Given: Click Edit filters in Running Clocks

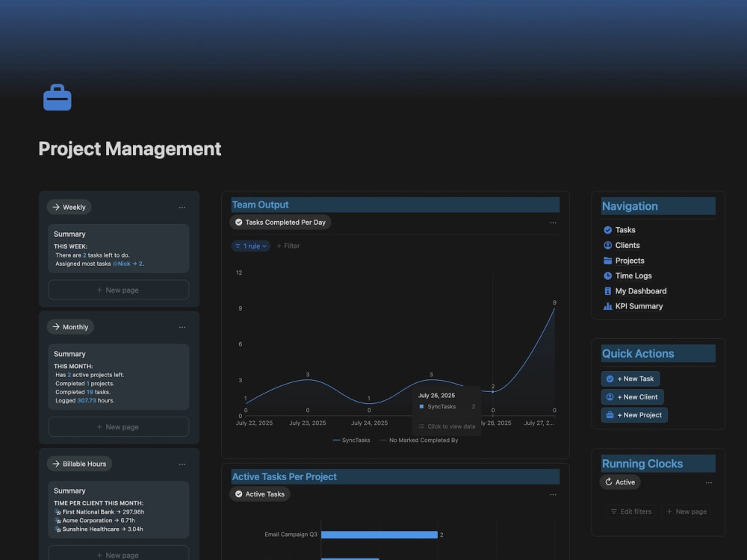Looking at the screenshot, I should [x=630, y=511].
